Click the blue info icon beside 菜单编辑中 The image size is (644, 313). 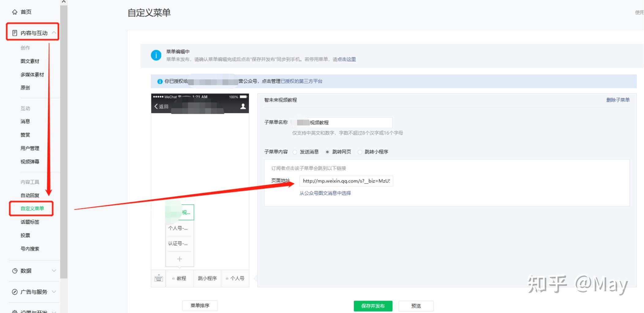coord(156,55)
